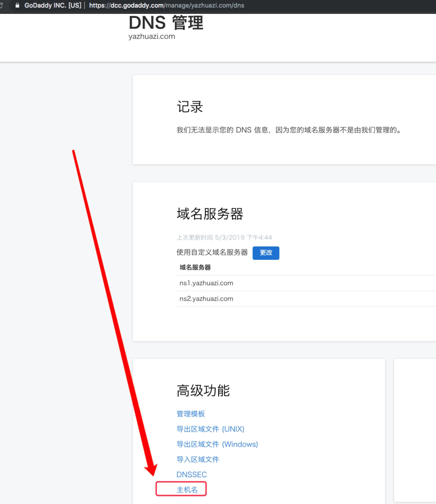
Task: Click the 高级功能 section heading
Action: 203,391
